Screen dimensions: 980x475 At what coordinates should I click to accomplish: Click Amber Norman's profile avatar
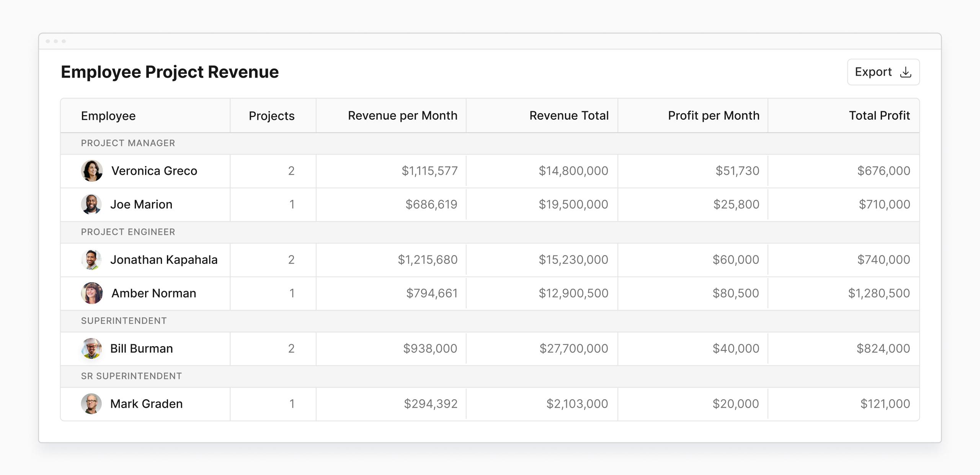(92, 293)
